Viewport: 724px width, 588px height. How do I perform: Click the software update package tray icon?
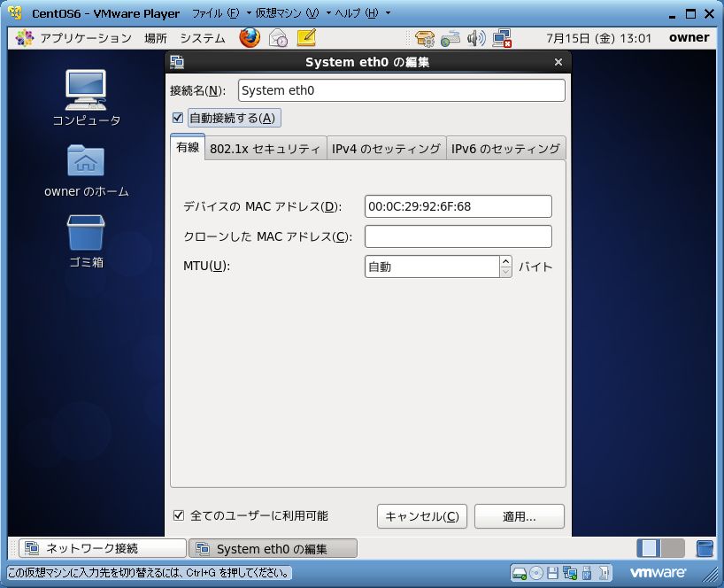click(424, 38)
